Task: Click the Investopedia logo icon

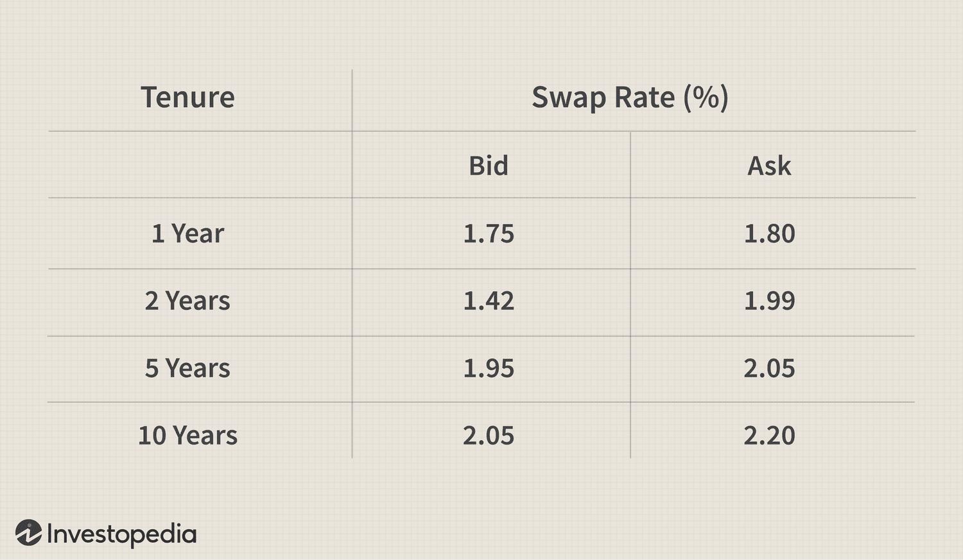Action: [28, 533]
